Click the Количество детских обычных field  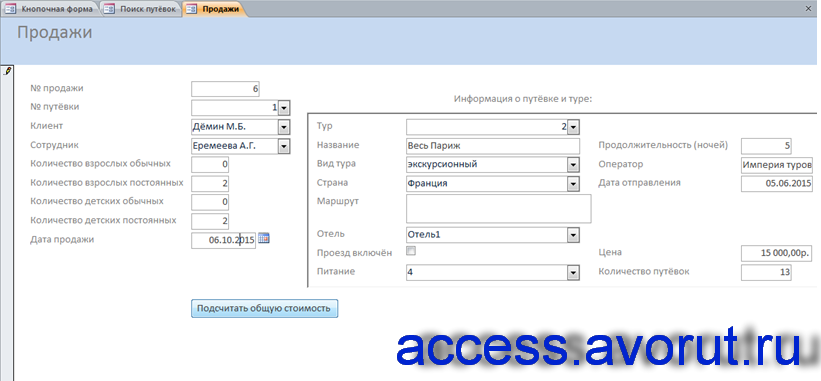point(209,203)
